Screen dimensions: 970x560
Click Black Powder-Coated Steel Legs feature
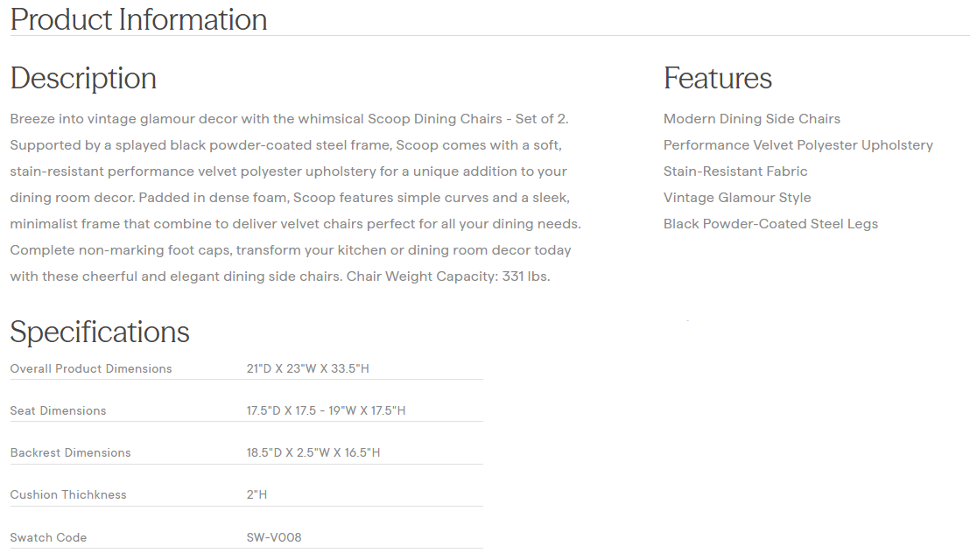770,224
